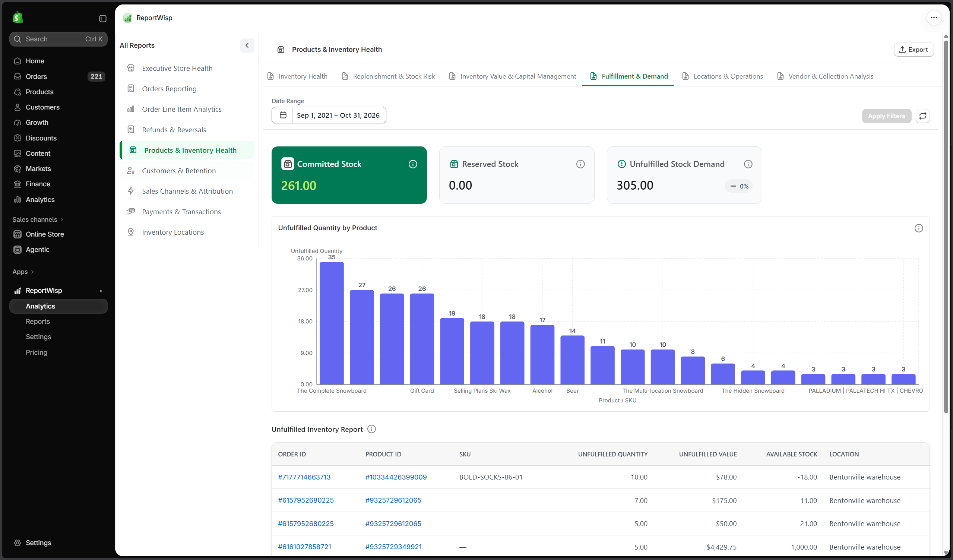Click the Shopify logo icon
The image size is (953, 560).
(x=18, y=18)
